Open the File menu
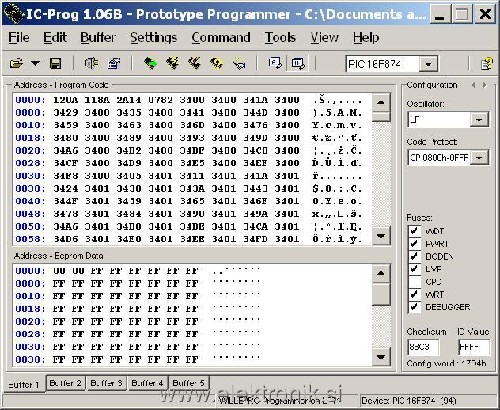This screenshot has height=410, width=500. coord(19,37)
